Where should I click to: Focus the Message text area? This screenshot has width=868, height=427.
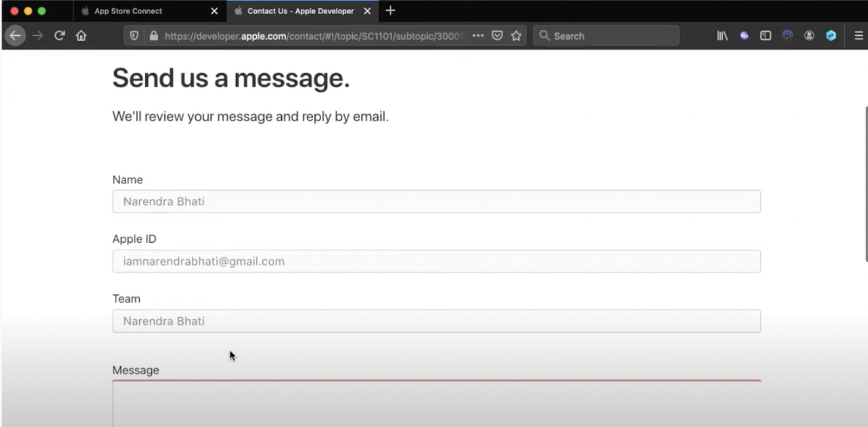tap(437, 404)
